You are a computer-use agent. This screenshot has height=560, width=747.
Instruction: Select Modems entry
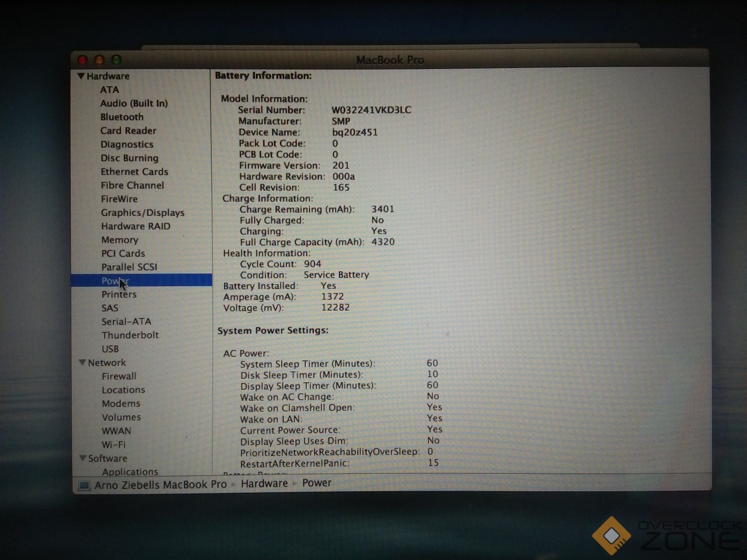click(x=121, y=403)
